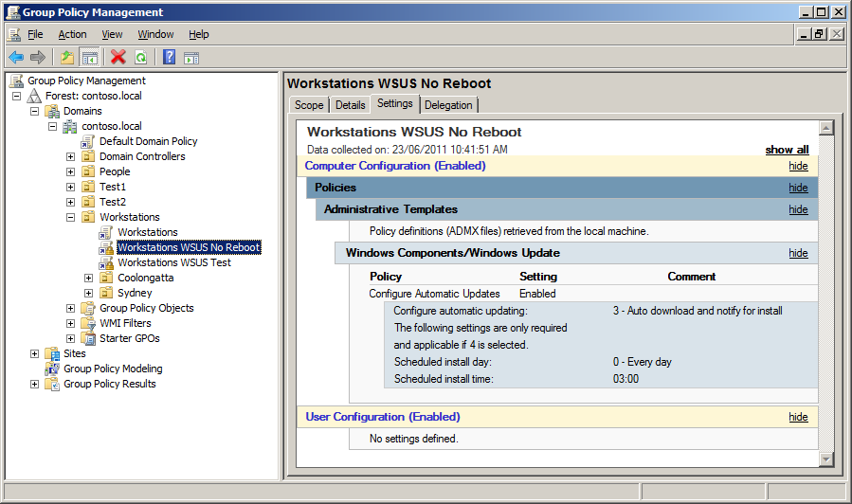Click the Refresh toolbar icon
This screenshot has height=504, width=852.
(140, 57)
